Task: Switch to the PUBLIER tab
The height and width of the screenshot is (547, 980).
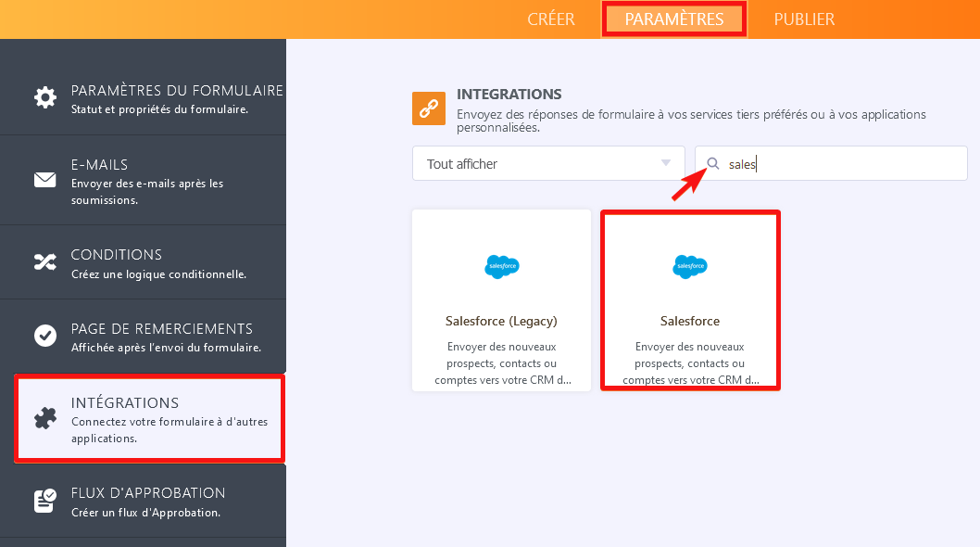Action: [x=804, y=19]
